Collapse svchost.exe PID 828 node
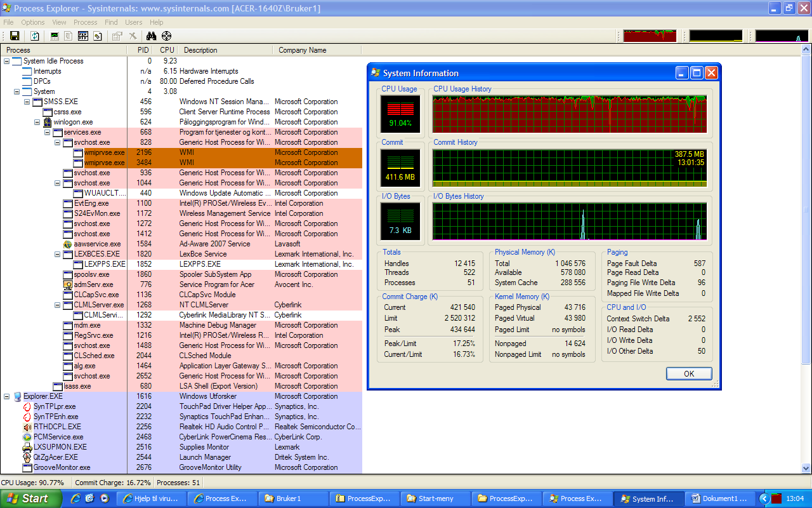The height and width of the screenshot is (508, 812). 58,142
